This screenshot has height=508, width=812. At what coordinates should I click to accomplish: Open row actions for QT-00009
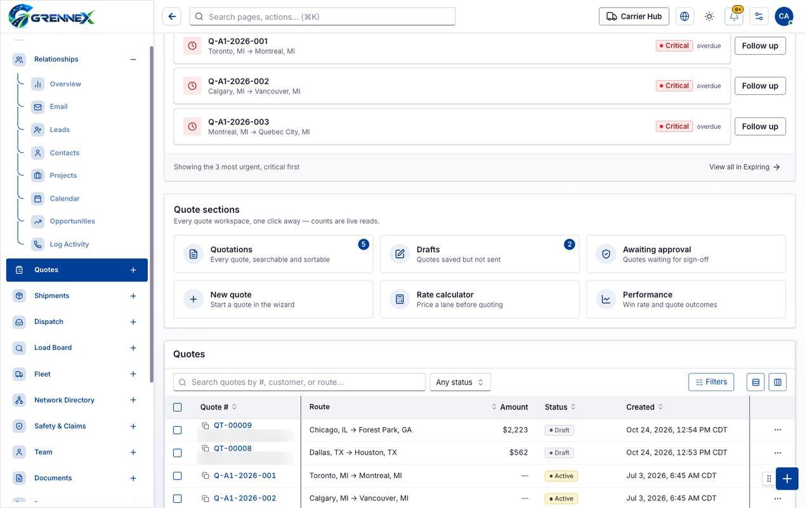778,430
